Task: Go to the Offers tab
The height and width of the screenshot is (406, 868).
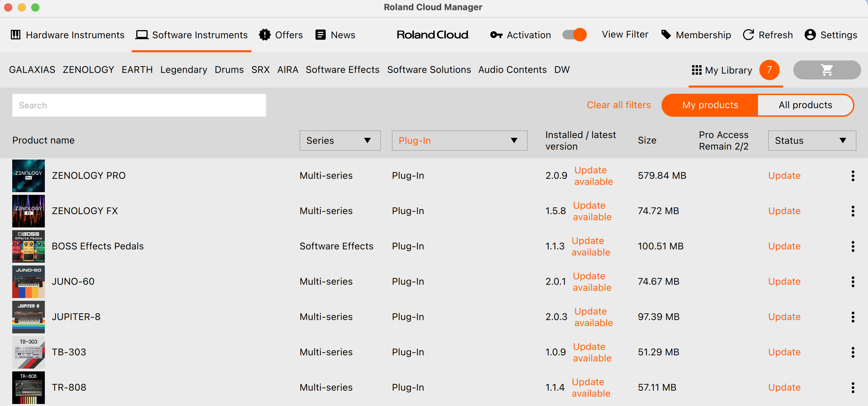Action: 281,35
